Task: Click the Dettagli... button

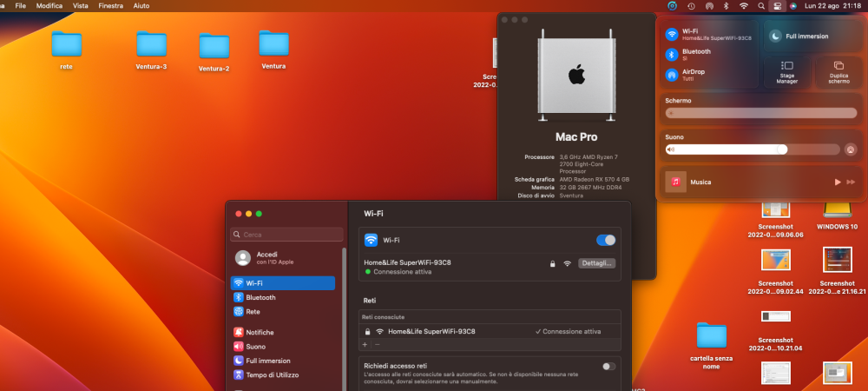Action: pos(597,263)
